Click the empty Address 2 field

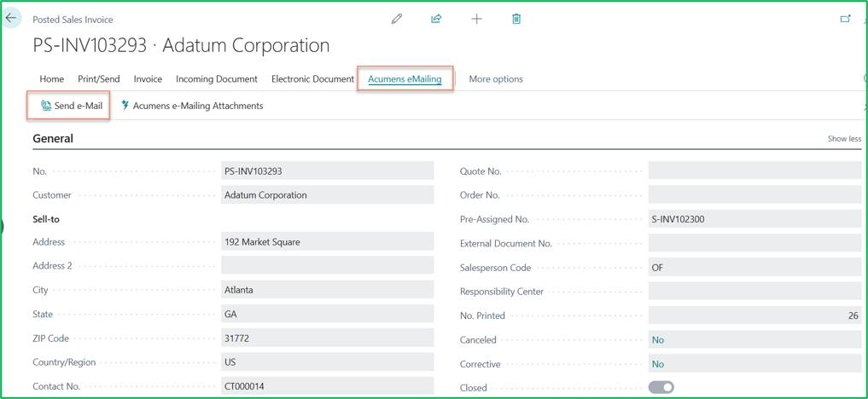tap(327, 265)
